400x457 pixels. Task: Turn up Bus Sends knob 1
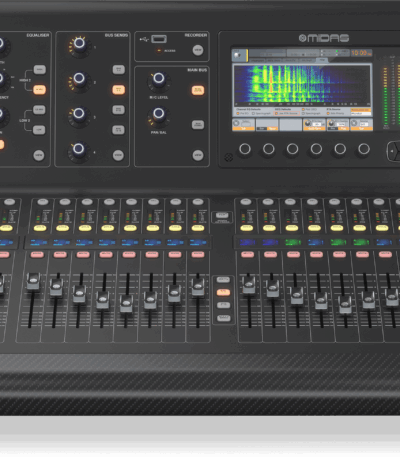79,44
